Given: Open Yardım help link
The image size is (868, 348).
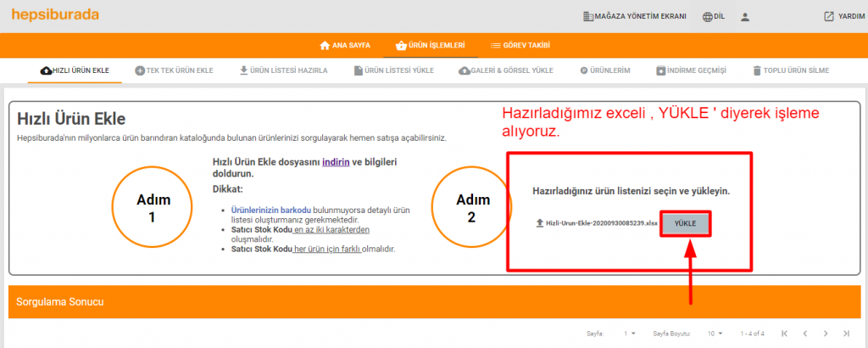Looking at the screenshot, I should point(843,16).
